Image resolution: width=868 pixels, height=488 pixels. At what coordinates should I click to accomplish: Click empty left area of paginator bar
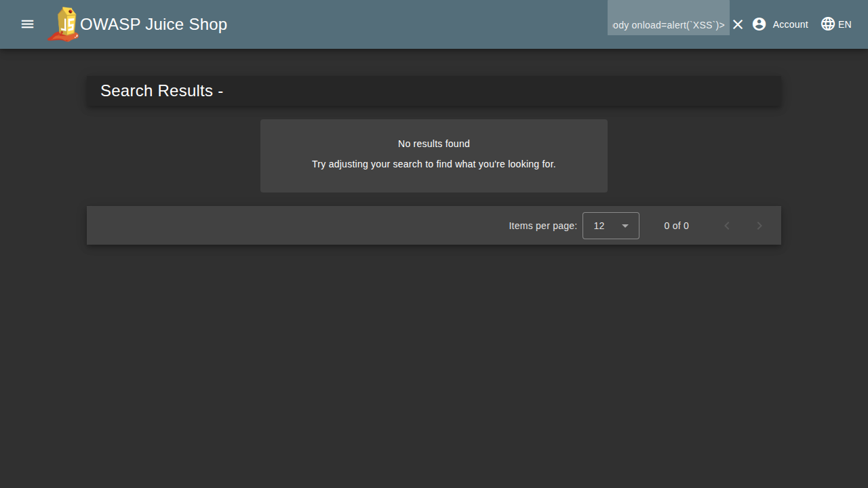point(271,226)
